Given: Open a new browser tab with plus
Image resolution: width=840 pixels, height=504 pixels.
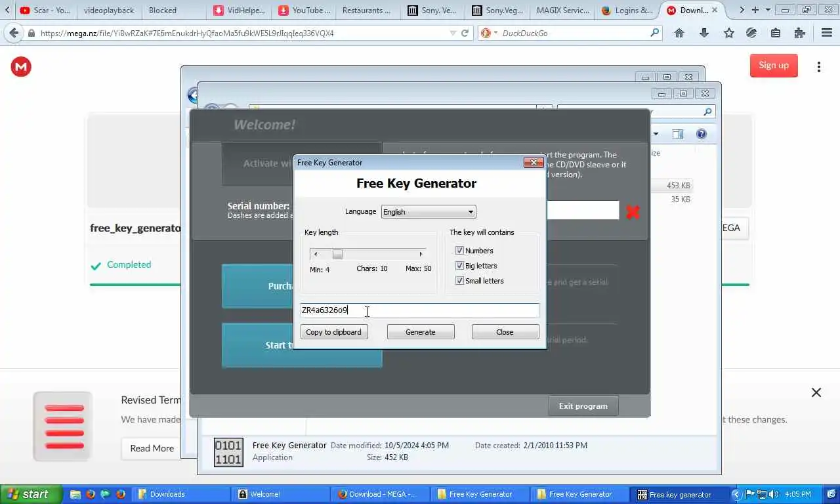Looking at the screenshot, I should click(755, 10).
